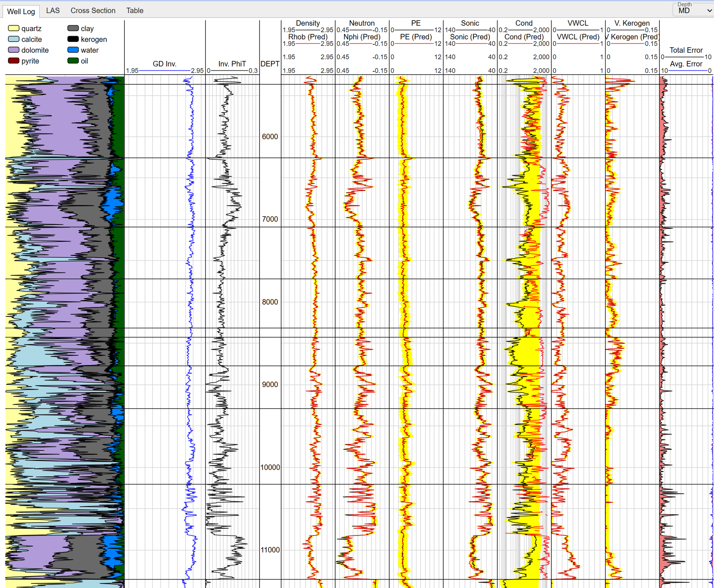Click the DEPT column header
This screenshot has width=714, height=588.
coord(270,64)
